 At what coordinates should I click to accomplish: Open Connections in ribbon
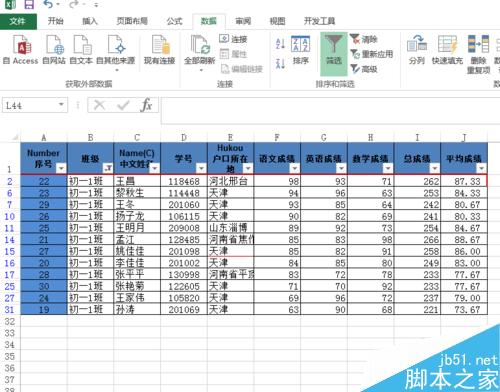[x=233, y=39]
